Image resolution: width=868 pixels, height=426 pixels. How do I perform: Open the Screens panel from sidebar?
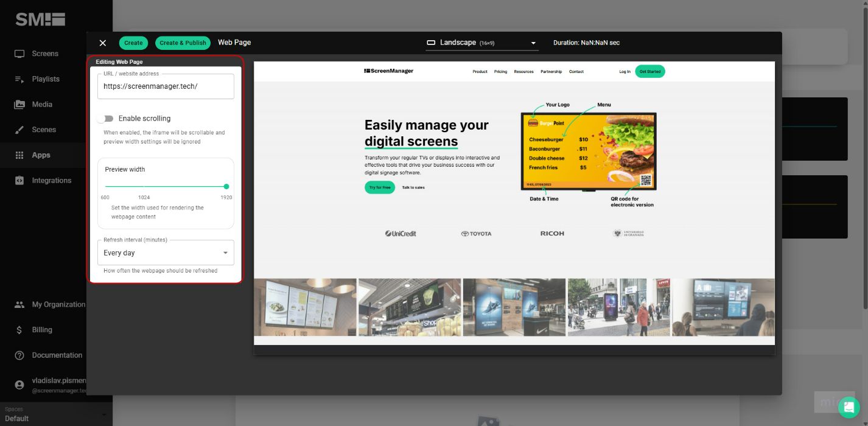pos(20,54)
